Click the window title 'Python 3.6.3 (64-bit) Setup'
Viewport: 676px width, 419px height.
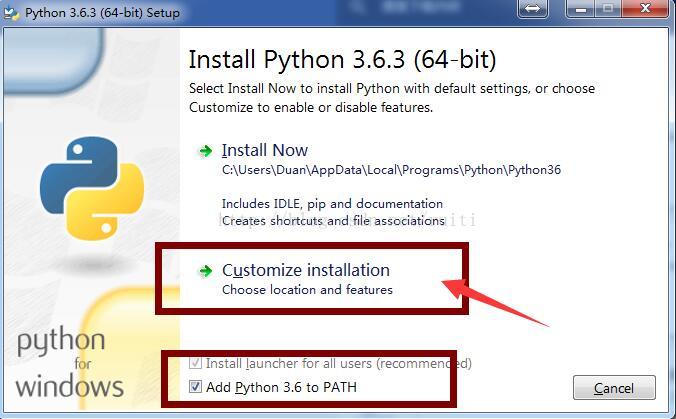tap(102, 13)
